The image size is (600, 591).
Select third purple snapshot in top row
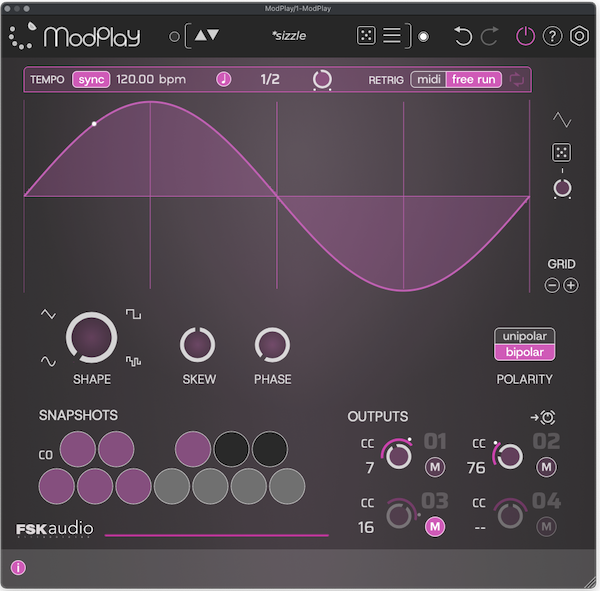pyautogui.click(x=193, y=449)
